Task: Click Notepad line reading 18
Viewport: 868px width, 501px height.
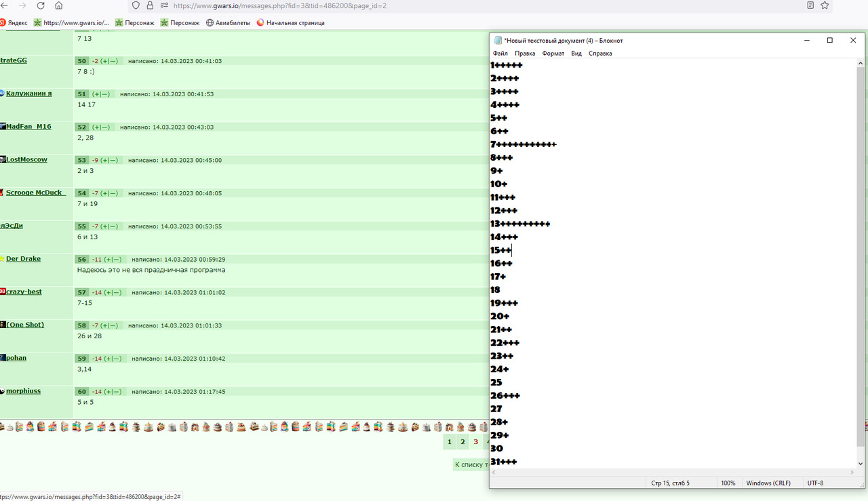Action: pos(495,290)
